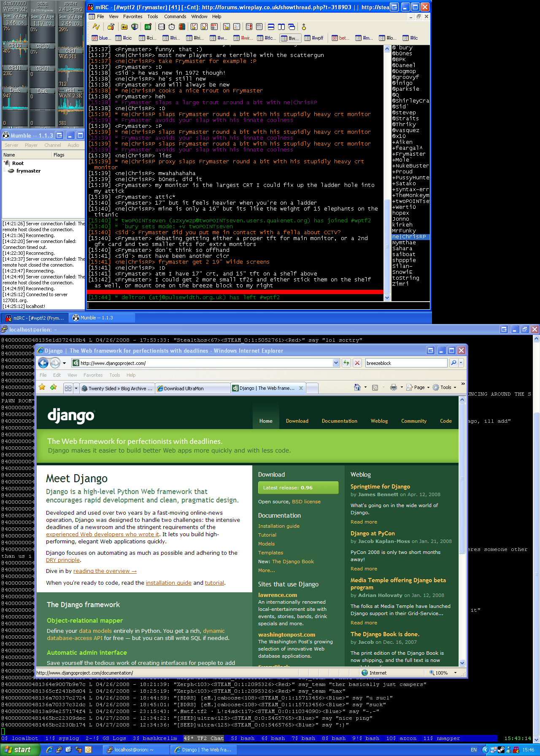This screenshot has height=756, width=540.
Task: Switch to Download UltraMon tab
Action: (193, 389)
